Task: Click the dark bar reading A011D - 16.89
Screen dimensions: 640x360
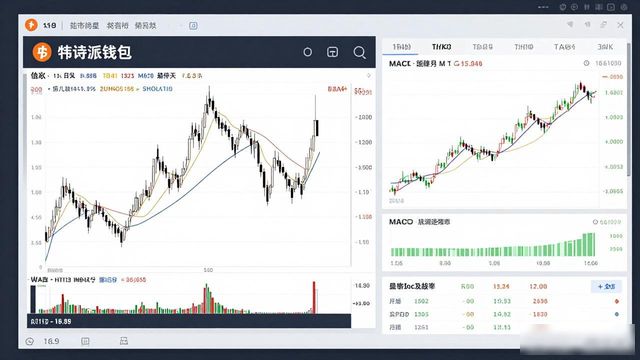Action: [x=189, y=321]
